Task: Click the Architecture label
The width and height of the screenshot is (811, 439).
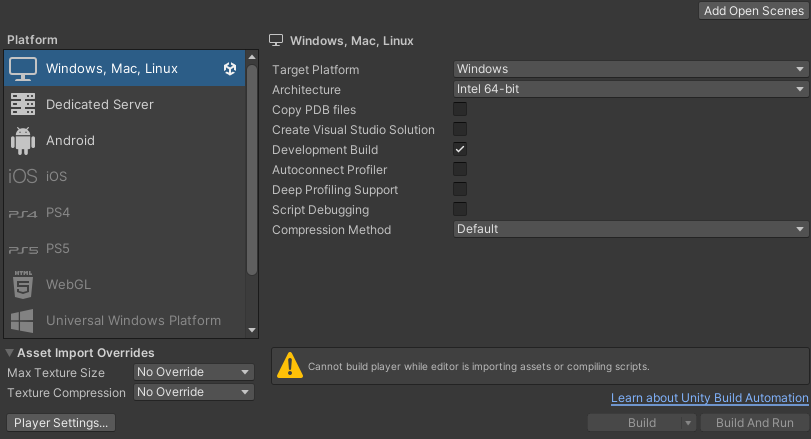Action: [x=306, y=89]
